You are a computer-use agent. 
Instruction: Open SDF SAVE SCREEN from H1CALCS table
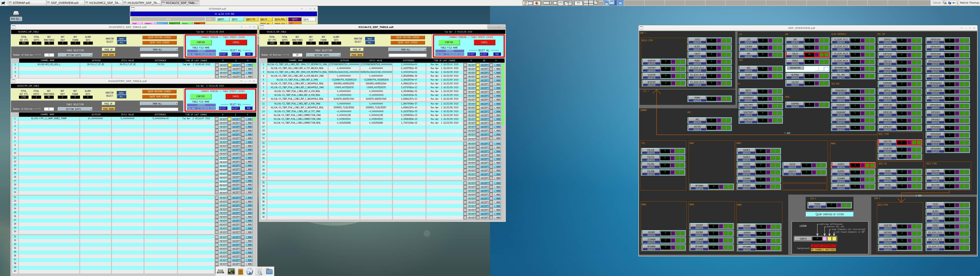(408, 42)
